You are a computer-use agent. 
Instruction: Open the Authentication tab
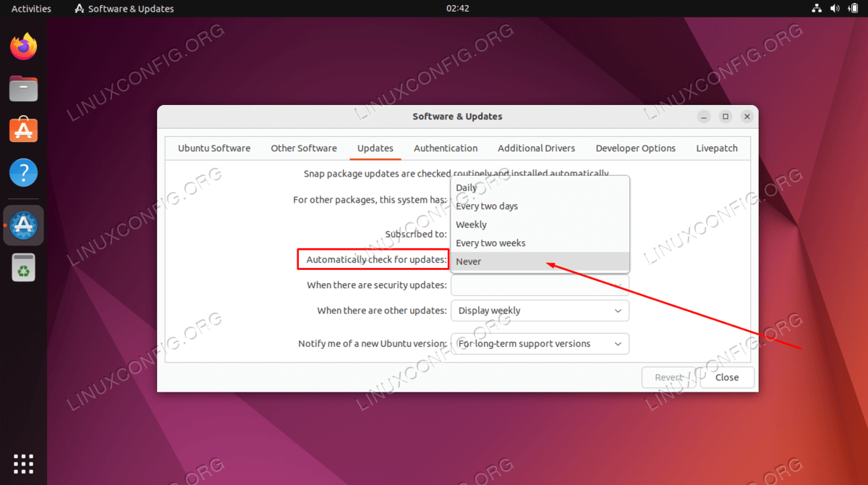pyautogui.click(x=446, y=148)
